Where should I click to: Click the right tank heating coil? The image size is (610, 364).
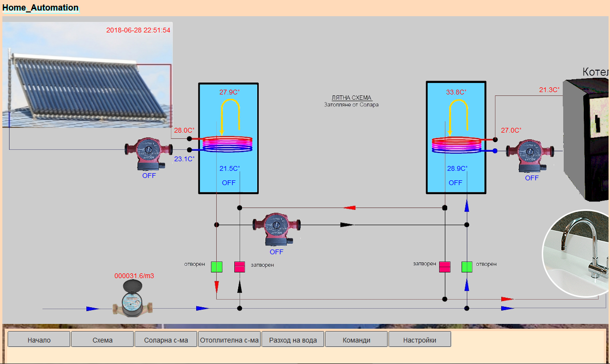(456, 145)
